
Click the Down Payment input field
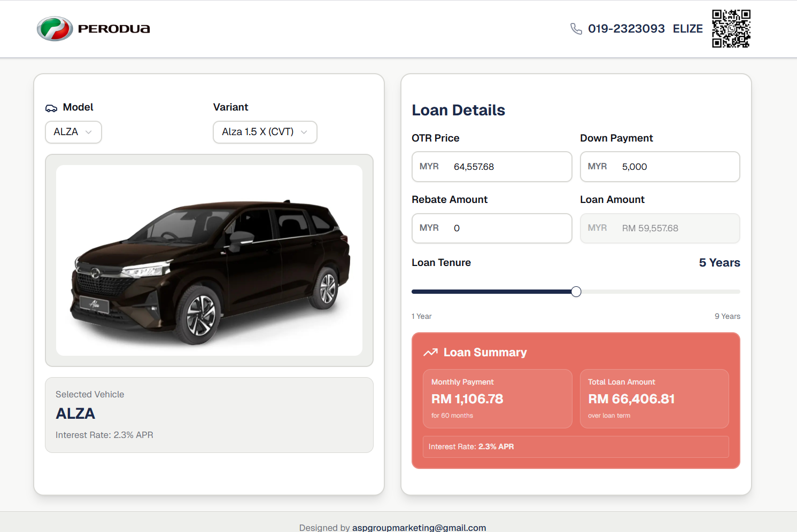click(x=660, y=167)
